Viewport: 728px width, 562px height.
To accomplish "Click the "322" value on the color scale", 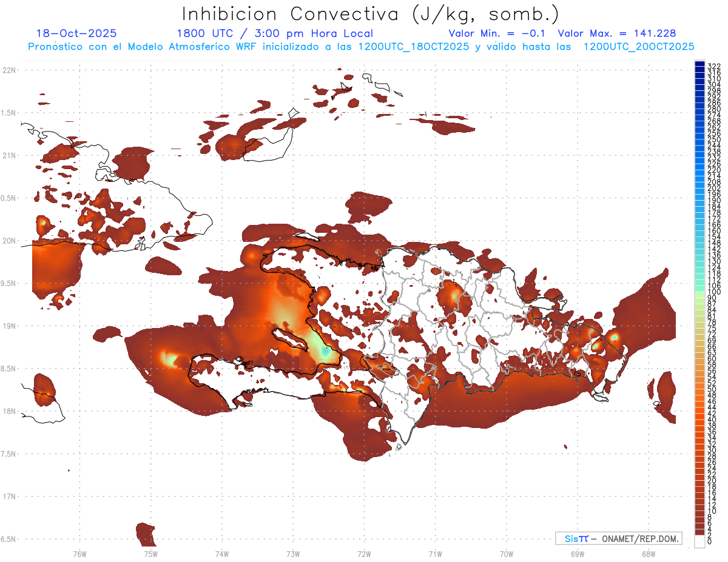I will (714, 66).
